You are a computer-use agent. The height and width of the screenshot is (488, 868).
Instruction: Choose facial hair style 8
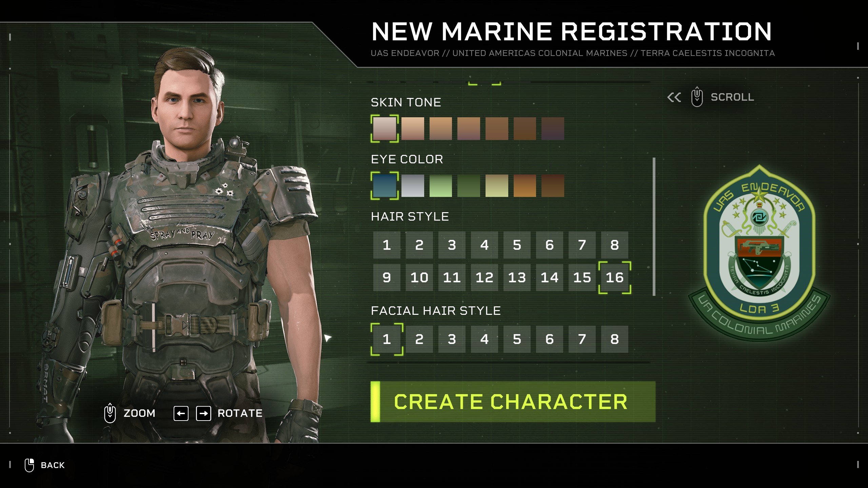tap(614, 339)
